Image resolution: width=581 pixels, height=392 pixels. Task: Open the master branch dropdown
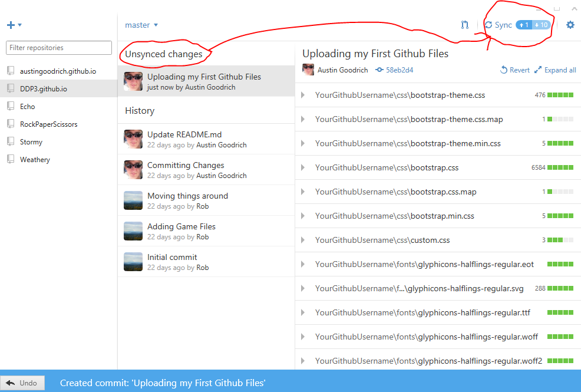(x=141, y=25)
